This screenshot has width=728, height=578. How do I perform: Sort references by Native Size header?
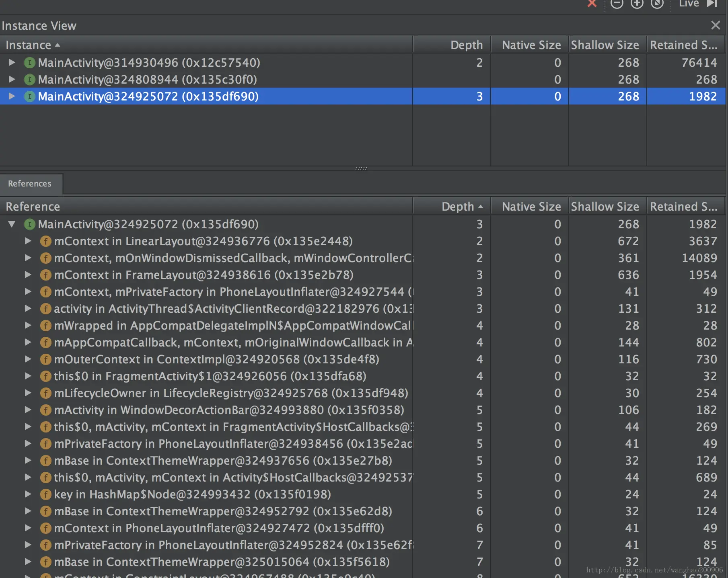tap(530, 206)
